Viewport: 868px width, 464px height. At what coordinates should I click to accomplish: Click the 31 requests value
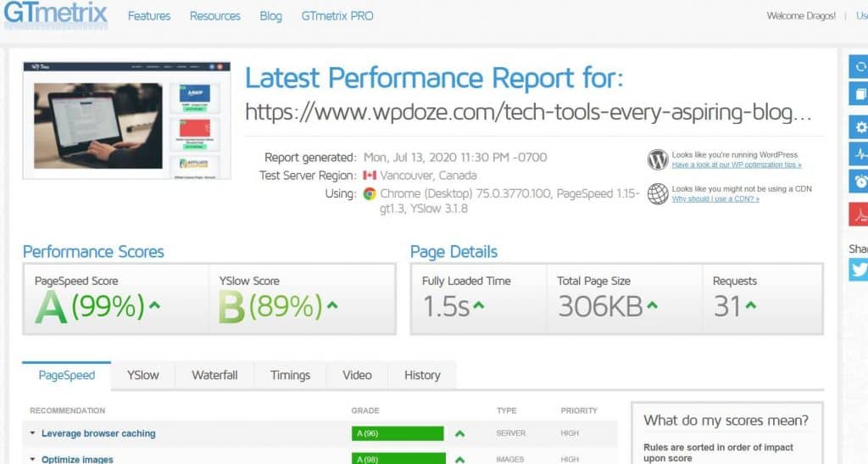(726, 307)
